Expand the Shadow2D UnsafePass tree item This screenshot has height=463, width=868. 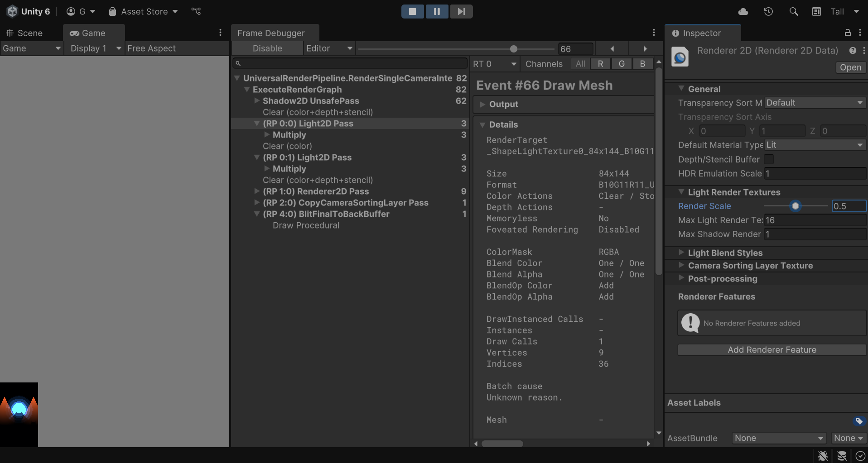point(257,101)
